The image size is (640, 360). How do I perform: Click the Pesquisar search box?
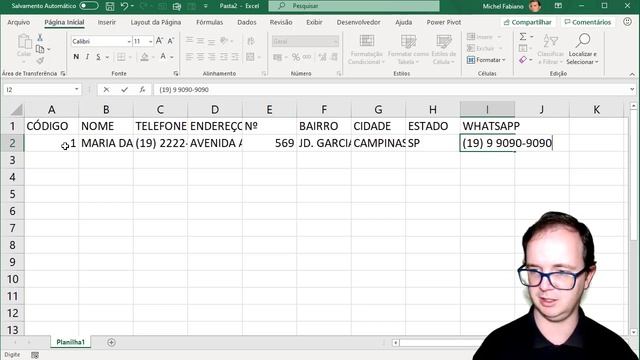coord(354,6)
